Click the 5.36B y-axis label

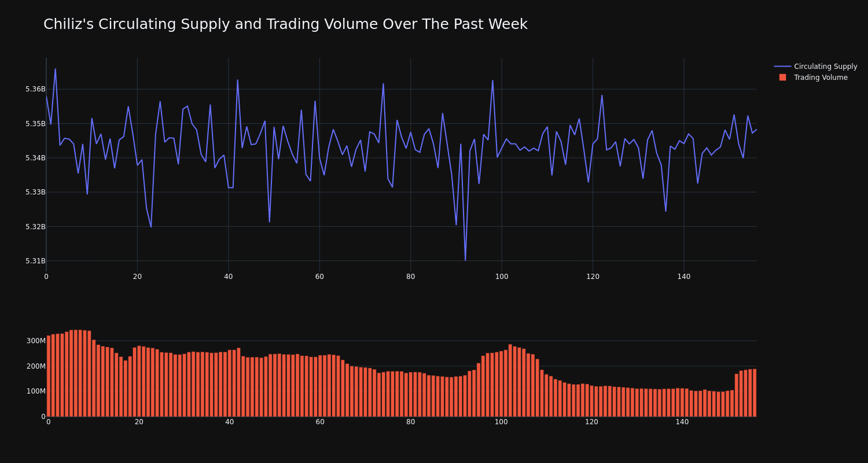point(35,89)
